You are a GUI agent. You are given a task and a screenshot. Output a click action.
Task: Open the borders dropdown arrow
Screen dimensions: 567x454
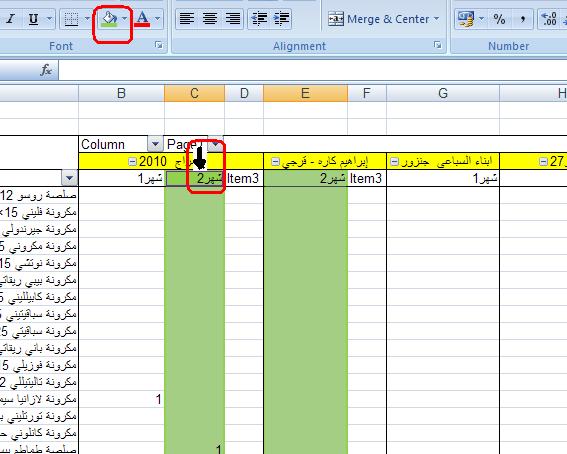click(x=87, y=19)
